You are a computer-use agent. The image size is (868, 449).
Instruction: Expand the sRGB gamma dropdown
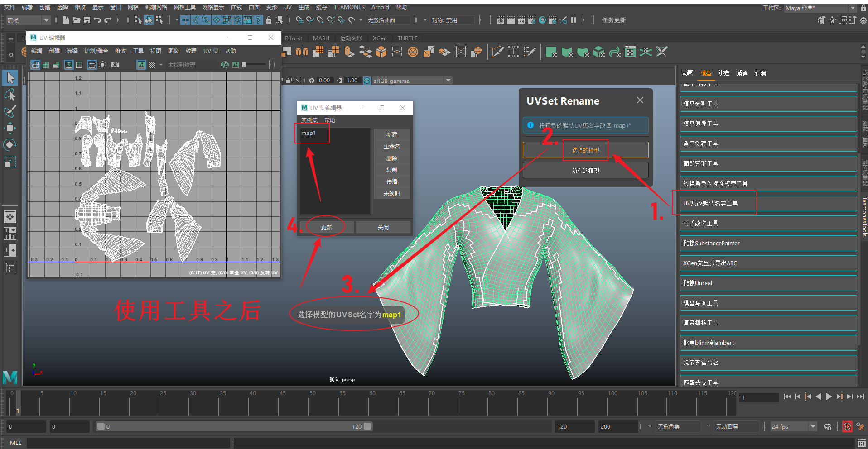448,81
